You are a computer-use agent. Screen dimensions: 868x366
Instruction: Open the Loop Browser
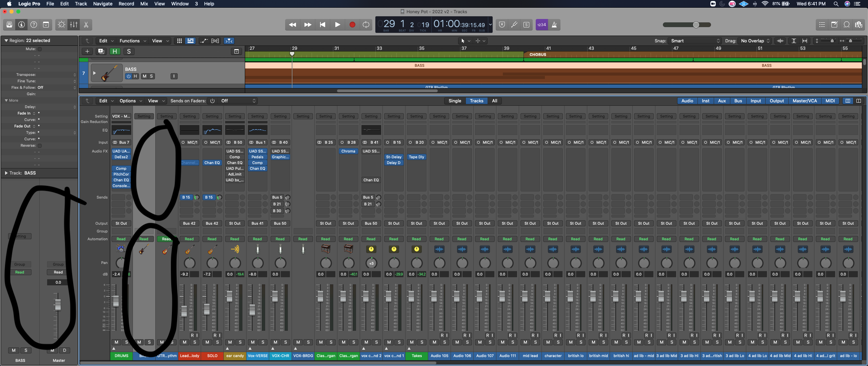point(847,25)
